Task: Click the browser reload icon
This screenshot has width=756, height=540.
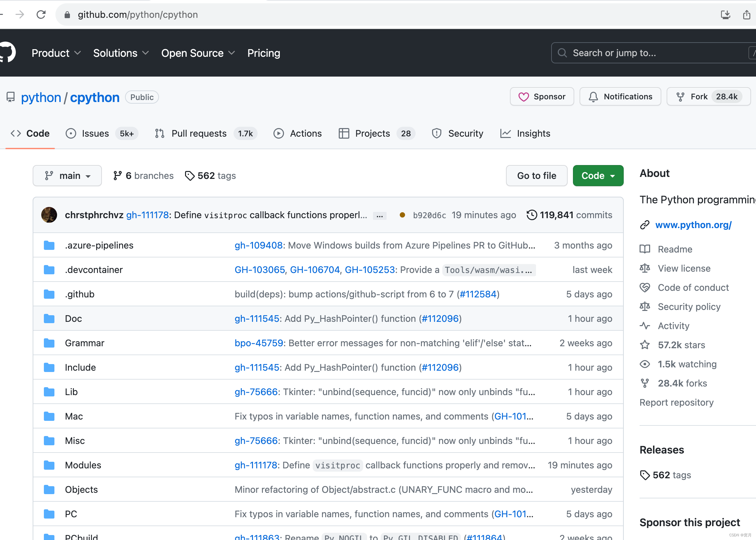Action: point(41,15)
